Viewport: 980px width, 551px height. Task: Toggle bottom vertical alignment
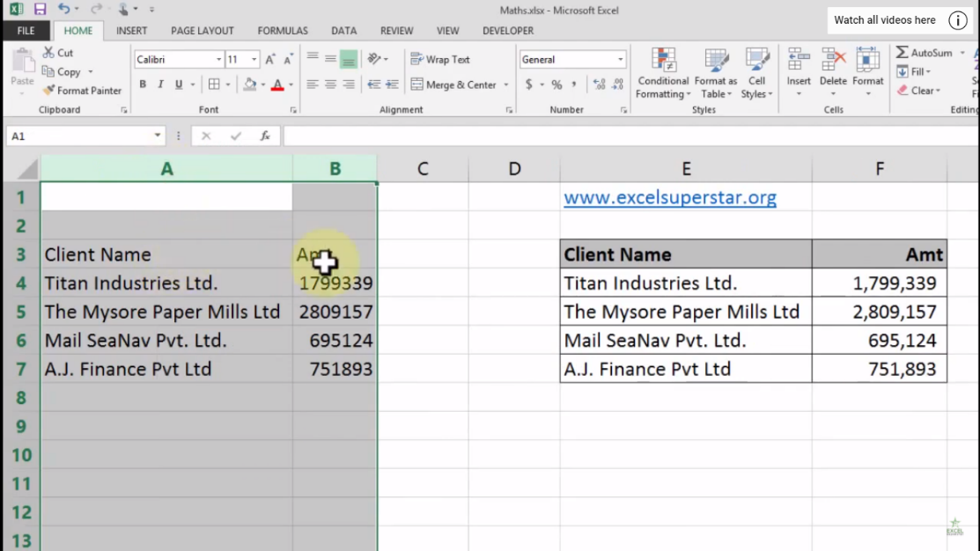click(x=348, y=59)
